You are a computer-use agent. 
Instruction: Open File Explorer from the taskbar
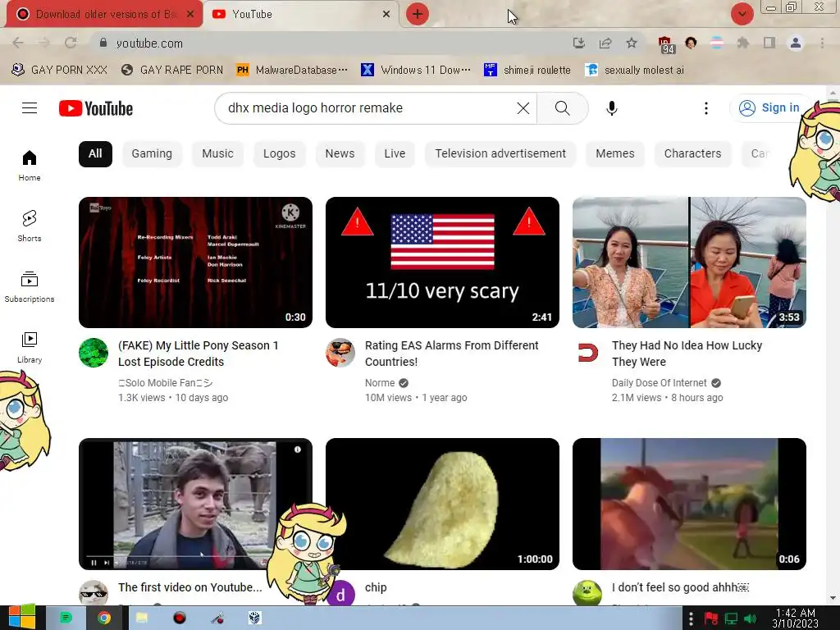(x=141, y=619)
